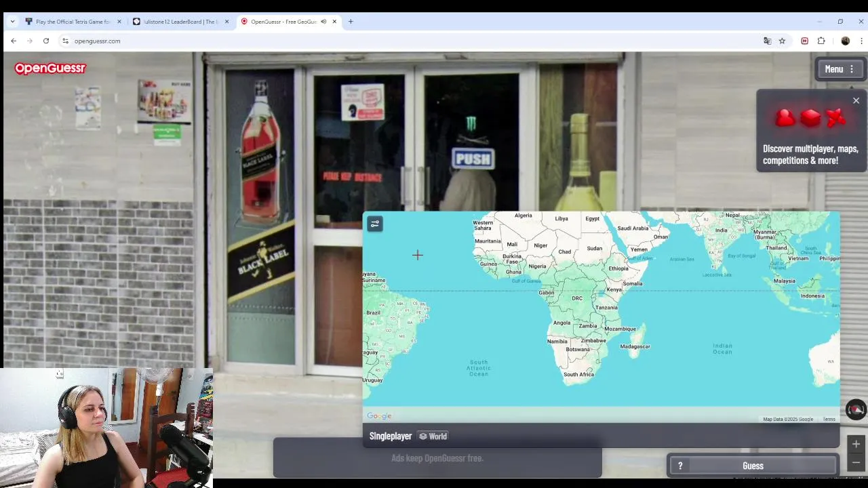Open the browser profile avatar
Image resolution: width=868 pixels, height=488 pixels.
pos(845,41)
